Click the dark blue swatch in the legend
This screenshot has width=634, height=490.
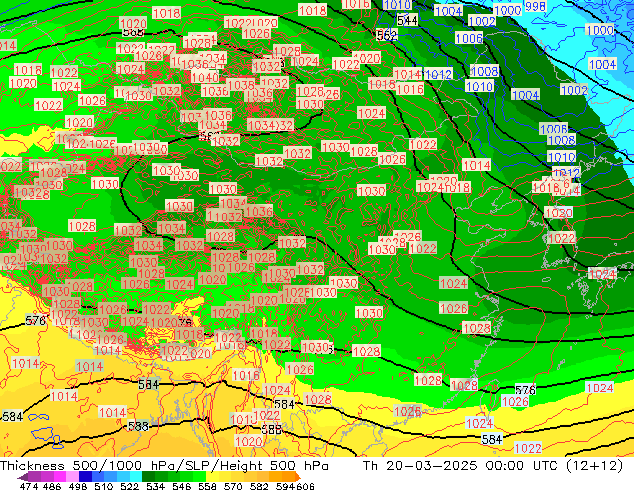coord(85,476)
